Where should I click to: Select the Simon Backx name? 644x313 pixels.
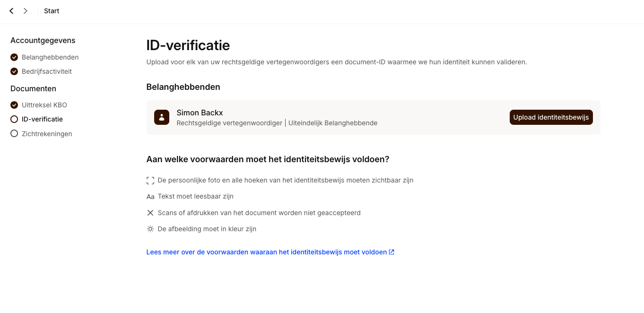200,113
